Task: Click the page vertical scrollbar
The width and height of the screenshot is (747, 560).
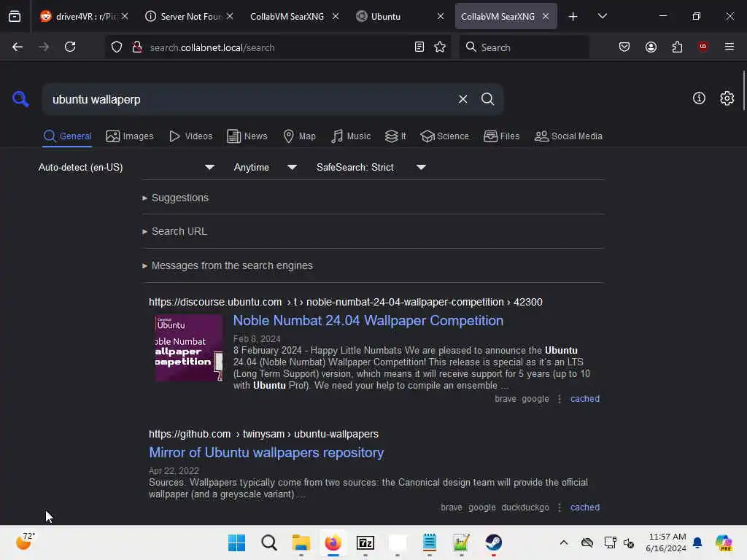Action: tap(743, 90)
